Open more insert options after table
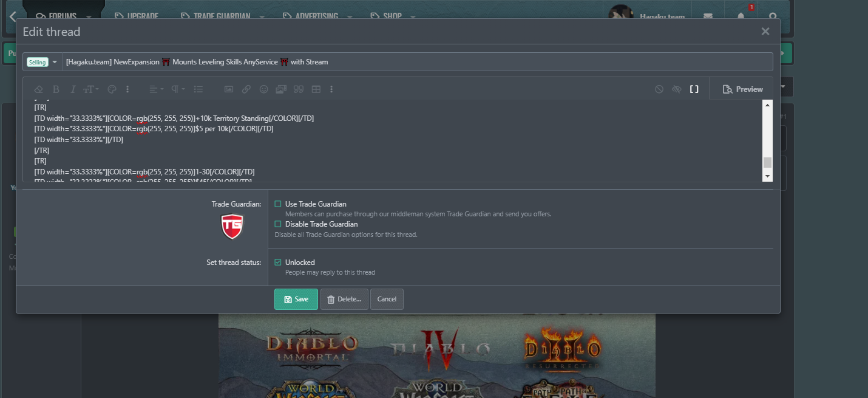The image size is (868, 398). [331, 89]
